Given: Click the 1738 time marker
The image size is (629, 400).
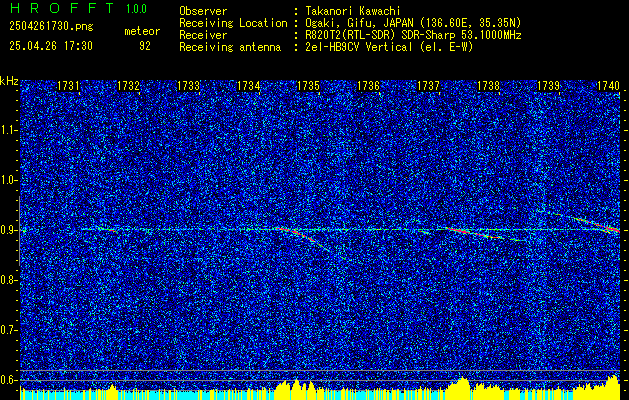Looking at the screenshot, I should point(489,85).
